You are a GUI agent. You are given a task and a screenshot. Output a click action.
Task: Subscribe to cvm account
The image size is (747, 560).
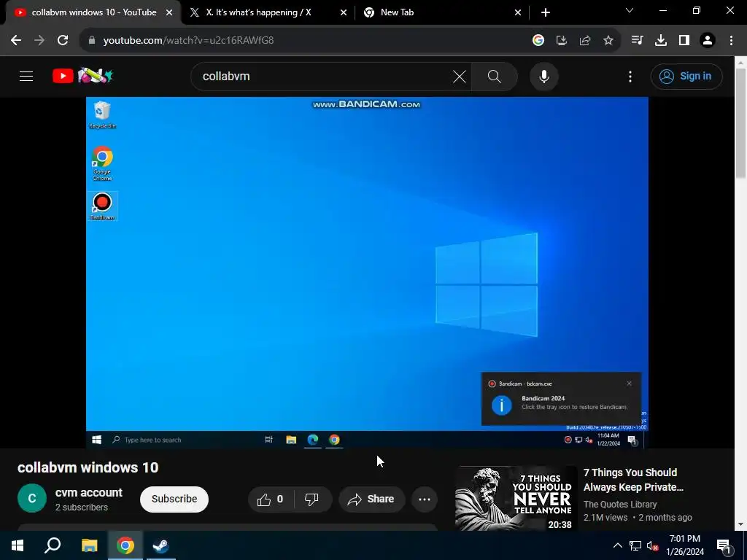click(174, 499)
